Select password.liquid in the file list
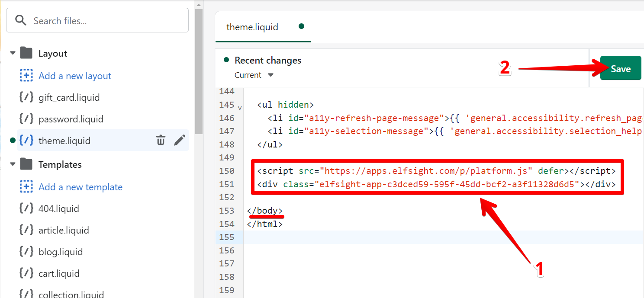 click(71, 119)
